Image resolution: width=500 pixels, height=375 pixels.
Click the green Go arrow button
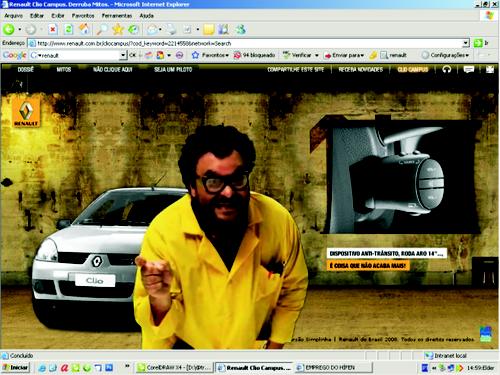point(478,43)
